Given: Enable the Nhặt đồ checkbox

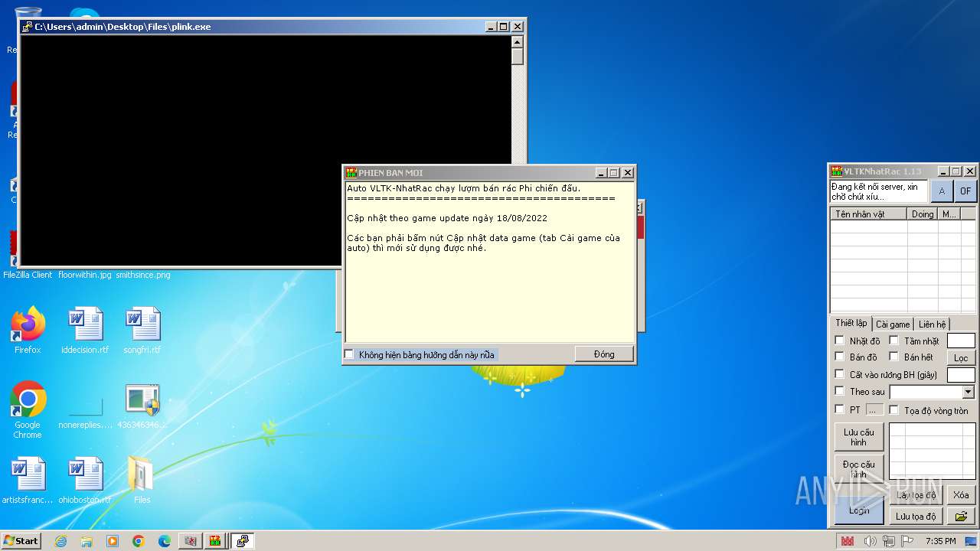Looking at the screenshot, I should click(839, 341).
